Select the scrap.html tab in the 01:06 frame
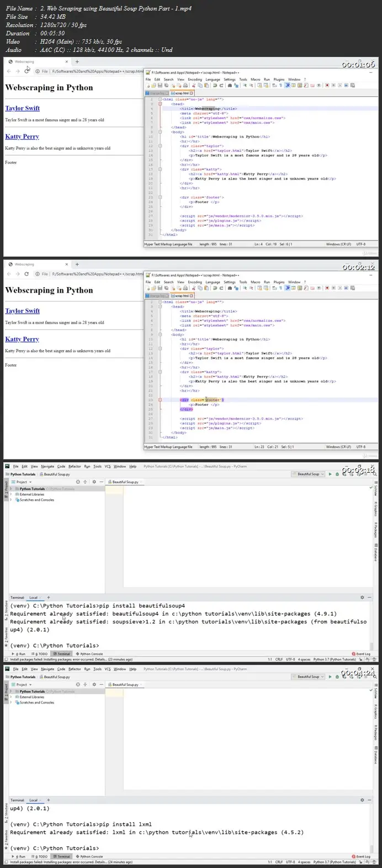 pyautogui.click(x=181, y=93)
